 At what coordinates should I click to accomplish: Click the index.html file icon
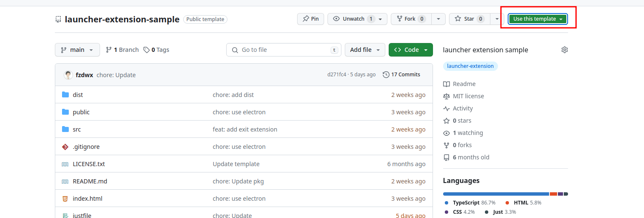click(x=65, y=199)
